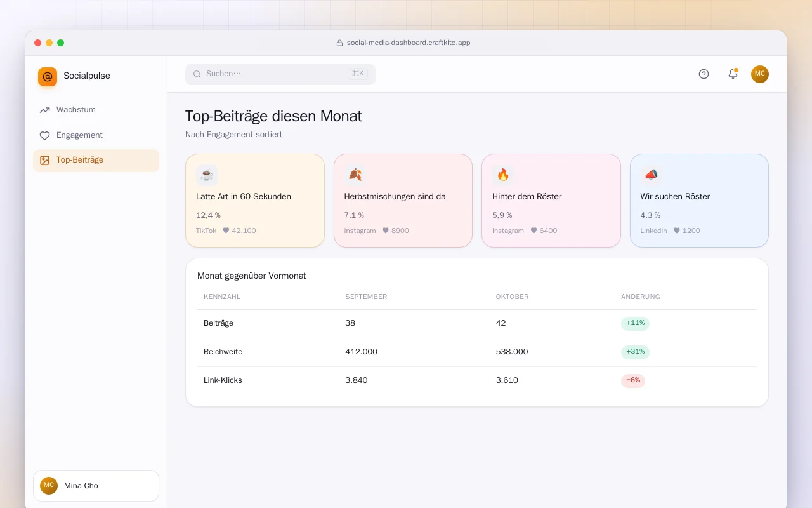Click the Änderung column header
The height and width of the screenshot is (508, 812).
pos(641,297)
